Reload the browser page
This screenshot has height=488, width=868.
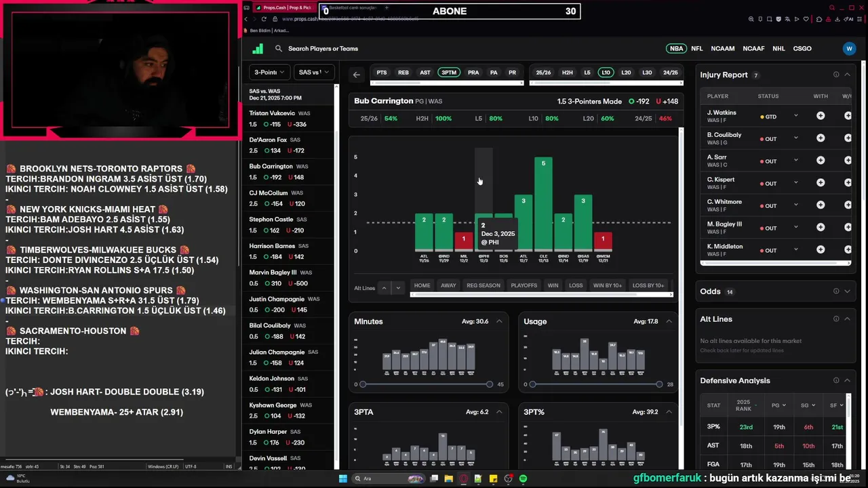(264, 19)
